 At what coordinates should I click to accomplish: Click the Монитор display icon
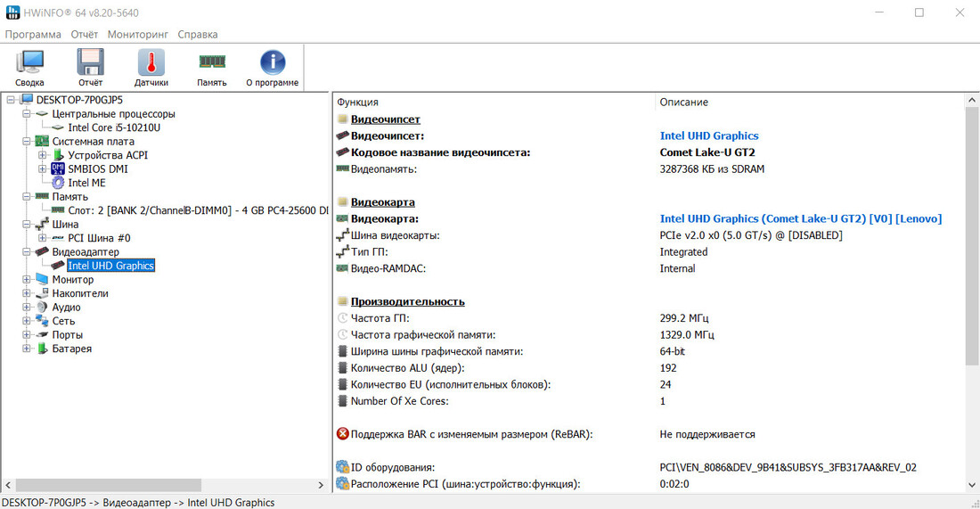(x=42, y=279)
